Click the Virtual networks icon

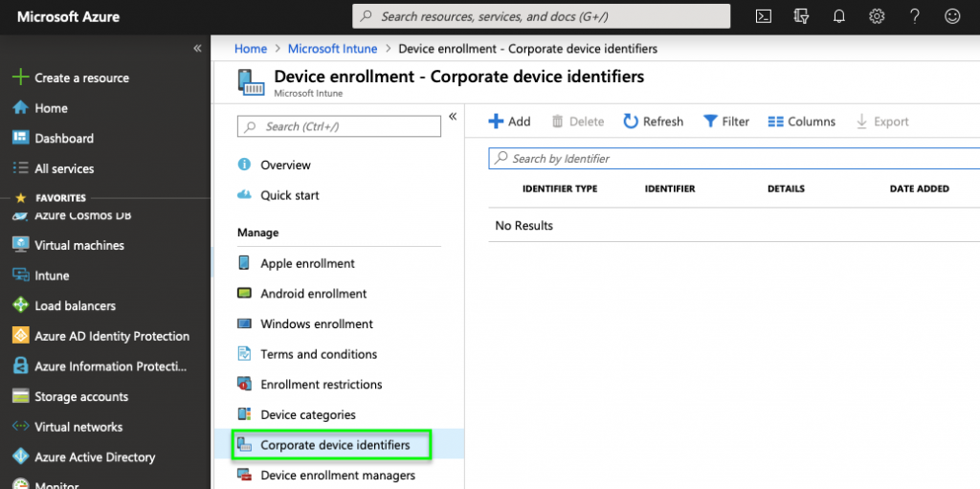click(x=21, y=427)
